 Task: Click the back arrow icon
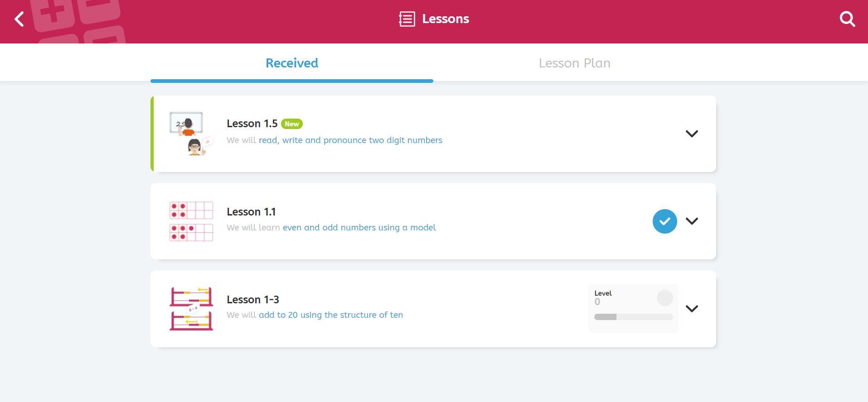click(19, 19)
